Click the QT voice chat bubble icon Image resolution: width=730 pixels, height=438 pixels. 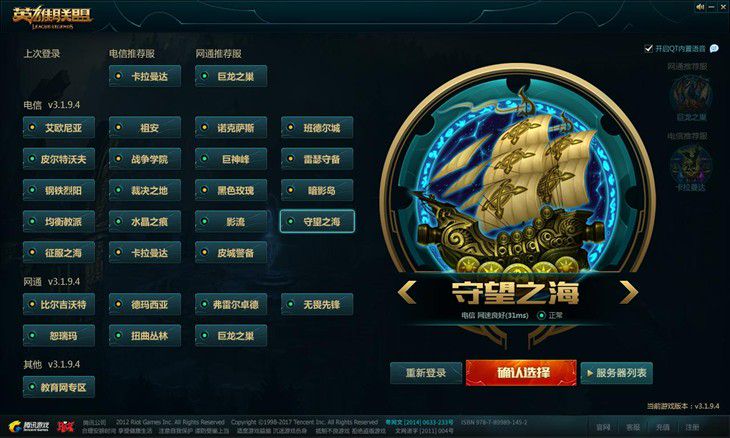(x=714, y=48)
